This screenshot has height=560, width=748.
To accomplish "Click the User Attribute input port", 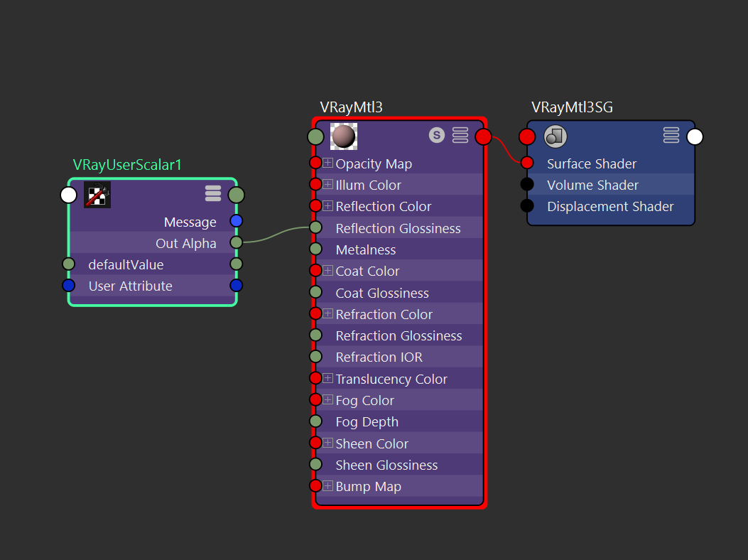I will (x=69, y=286).
